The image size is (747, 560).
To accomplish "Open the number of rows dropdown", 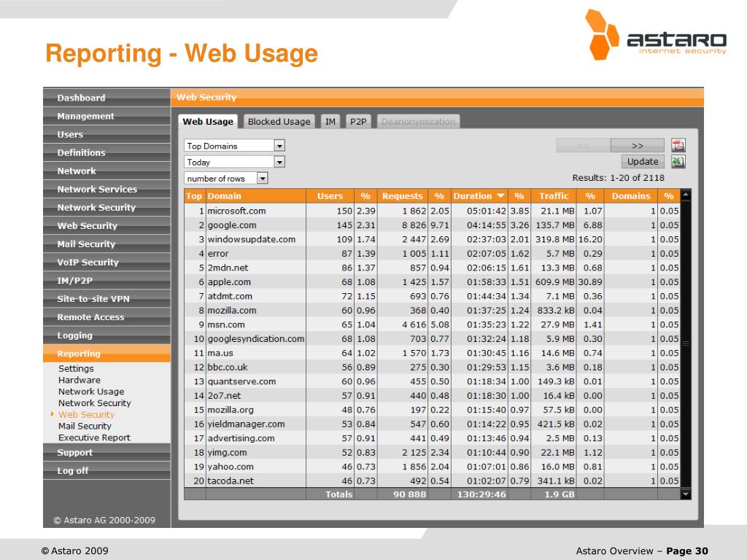I will 226,178.
